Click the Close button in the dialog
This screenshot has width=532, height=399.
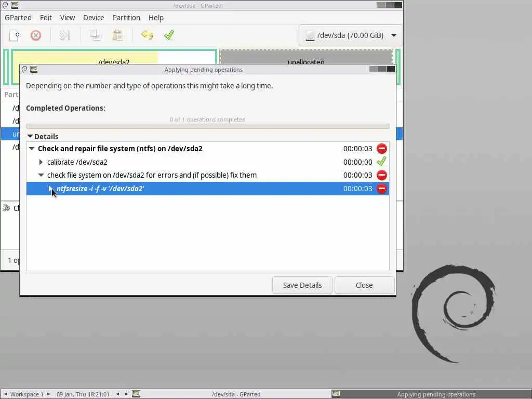click(364, 285)
